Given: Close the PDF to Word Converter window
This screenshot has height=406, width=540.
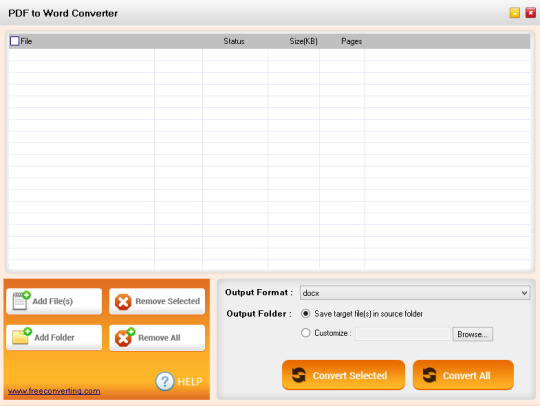Looking at the screenshot, I should (530, 13).
